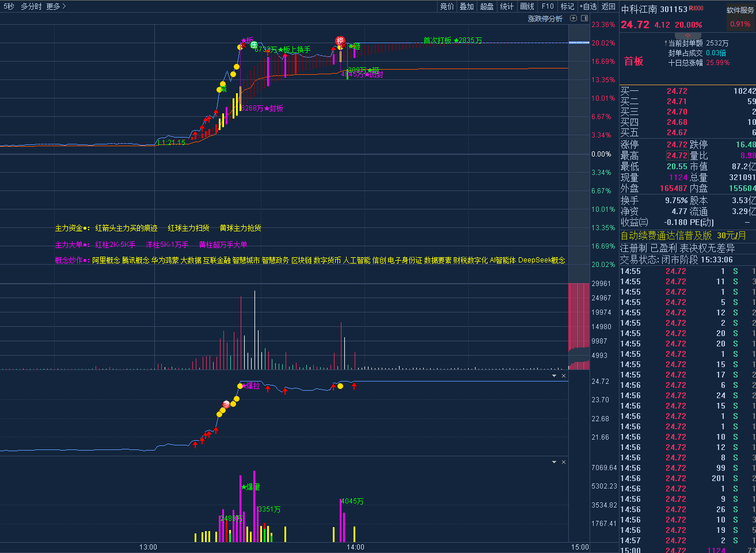The height and width of the screenshot is (553, 756).
Task: Add stock via +自选 button
Action: (588, 6)
